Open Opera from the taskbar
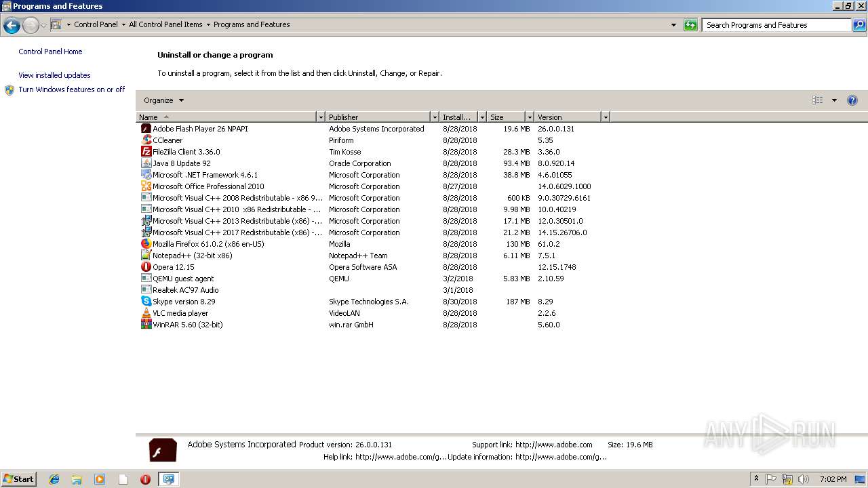868x488 pixels. (x=145, y=479)
